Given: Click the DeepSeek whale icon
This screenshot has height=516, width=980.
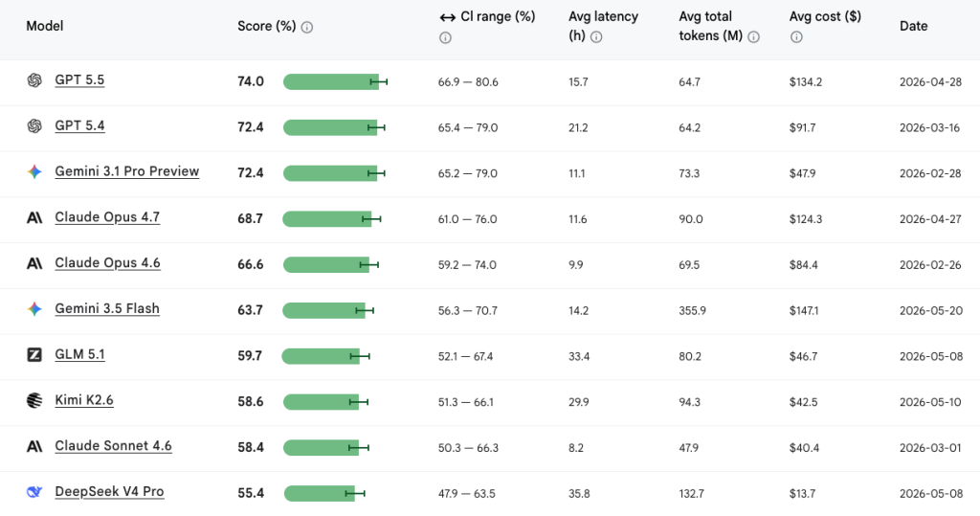Looking at the screenshot, I should [34, 492].
